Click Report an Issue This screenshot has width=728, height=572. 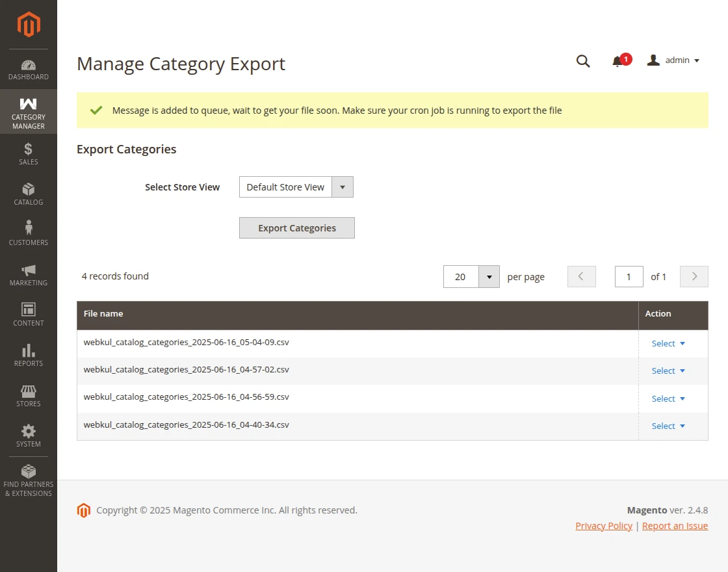click(675, 525)
